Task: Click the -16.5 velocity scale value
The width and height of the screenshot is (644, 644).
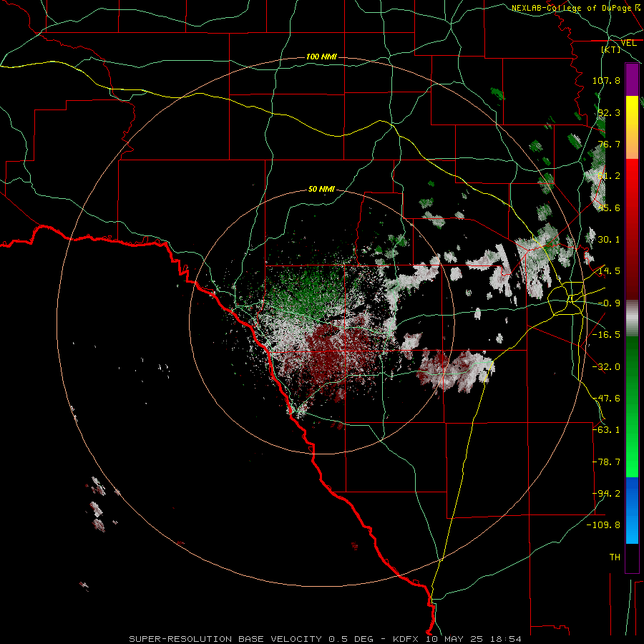Action: (x=606, y=335)
